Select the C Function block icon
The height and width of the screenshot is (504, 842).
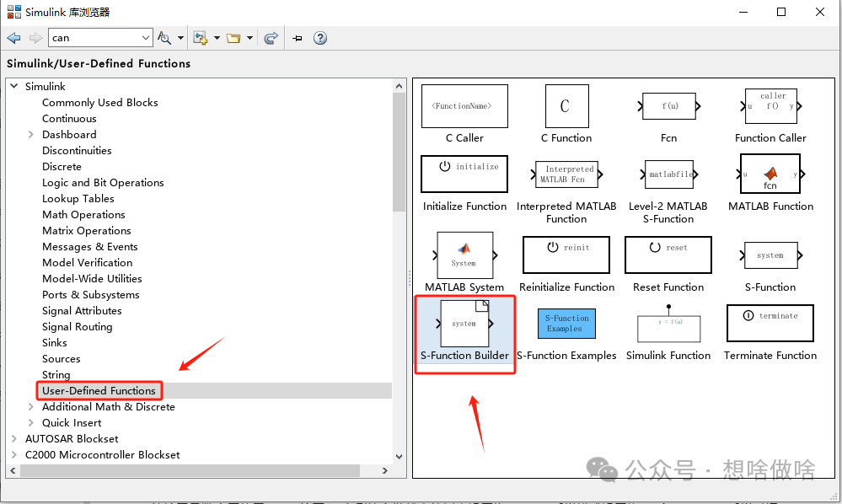[x=566, y=106]
